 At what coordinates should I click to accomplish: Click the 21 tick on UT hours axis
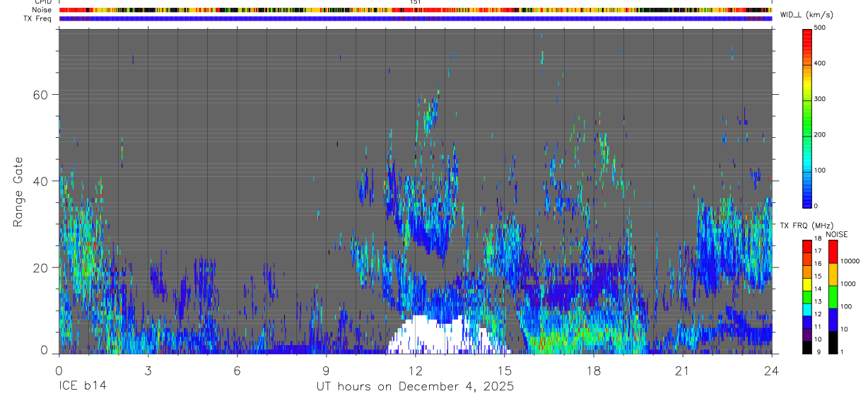[x=682, y=371]
